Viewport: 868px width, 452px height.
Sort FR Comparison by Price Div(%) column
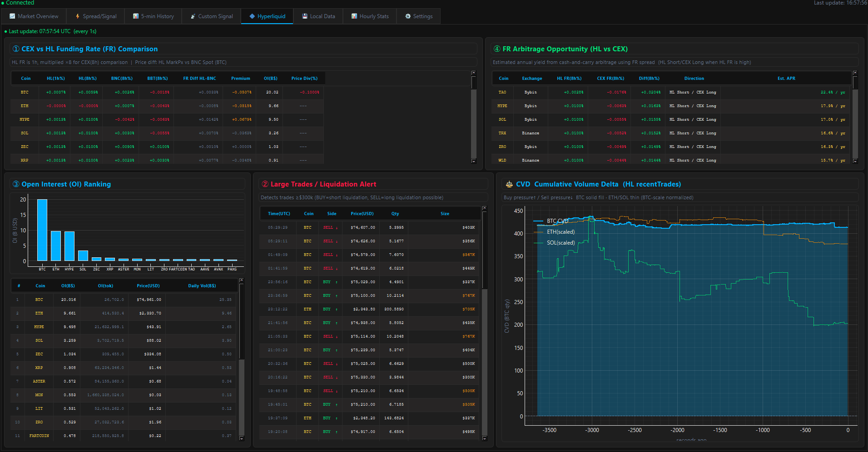[304, 79]
